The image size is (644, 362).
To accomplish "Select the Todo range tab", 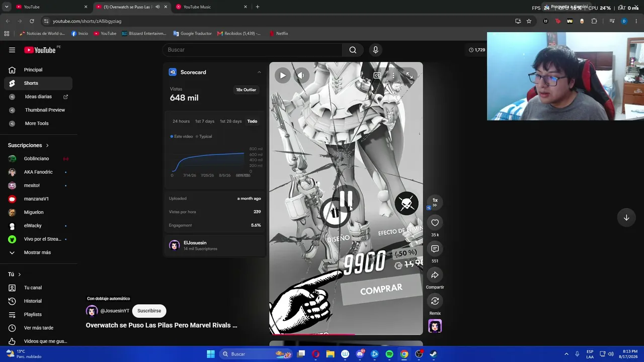I will click(252, 121).
